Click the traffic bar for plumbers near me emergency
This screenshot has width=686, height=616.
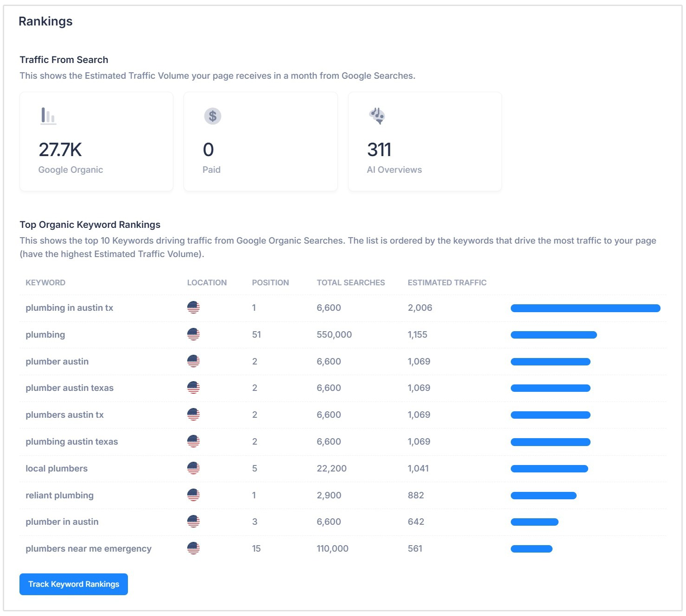(532, 549)
